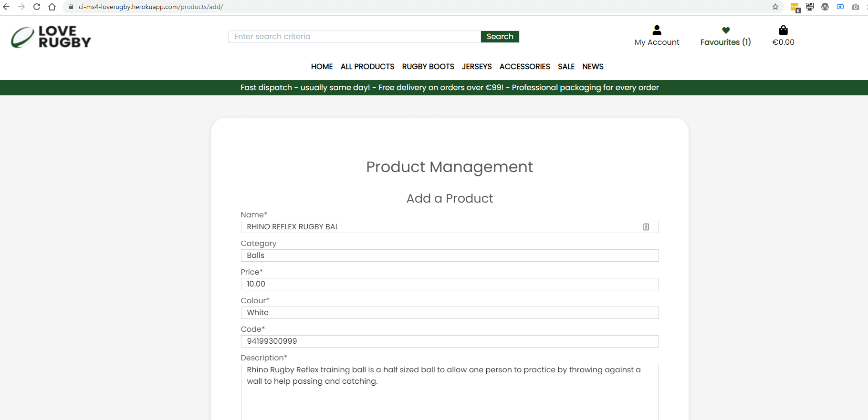The height and width of the screenshot is (420, 868).
Task: Click the Price* label
Action: pyautogui.click(x=251, y=272)
